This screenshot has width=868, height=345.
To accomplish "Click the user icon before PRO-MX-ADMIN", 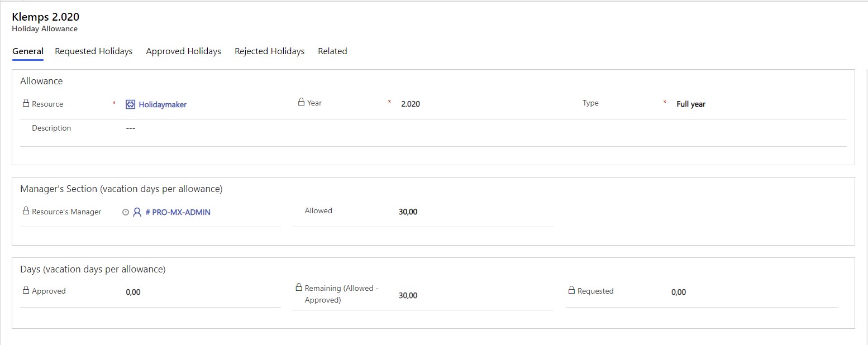I will coord(137,212).
